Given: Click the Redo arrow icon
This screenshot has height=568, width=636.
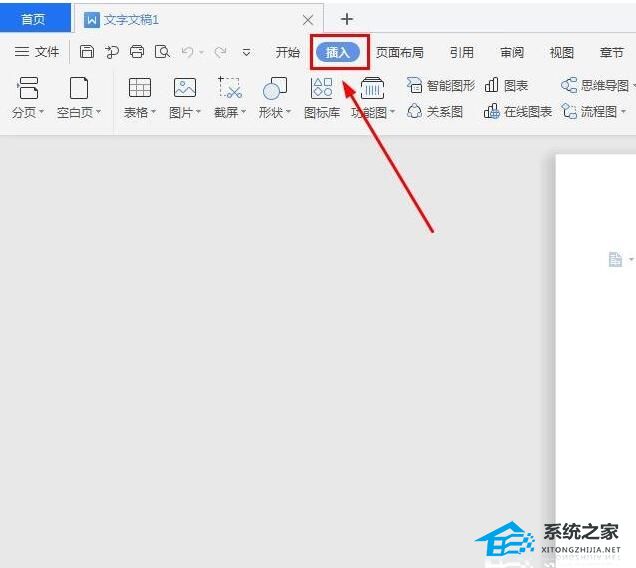Looking at the screenshot, I should 220,52.
